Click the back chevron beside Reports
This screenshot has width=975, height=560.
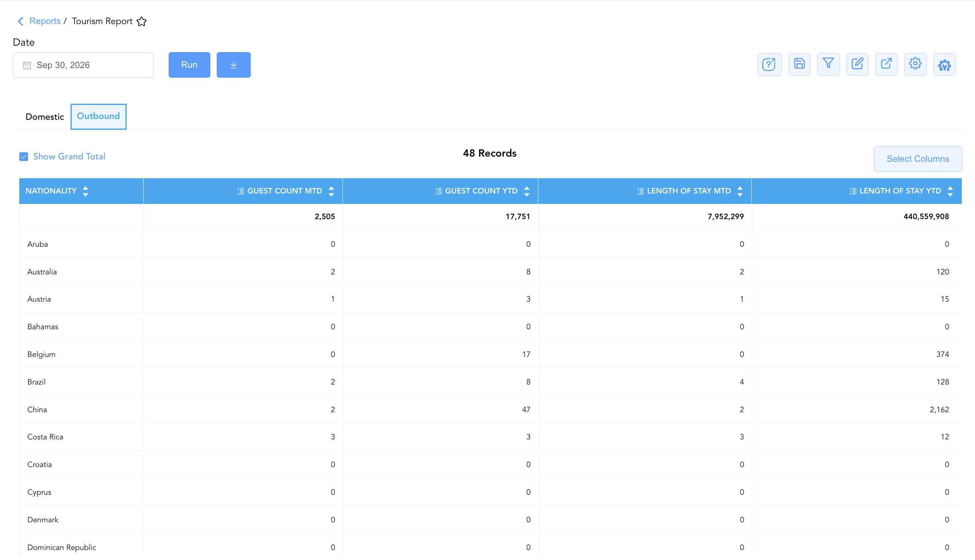(x=21, y=21)
